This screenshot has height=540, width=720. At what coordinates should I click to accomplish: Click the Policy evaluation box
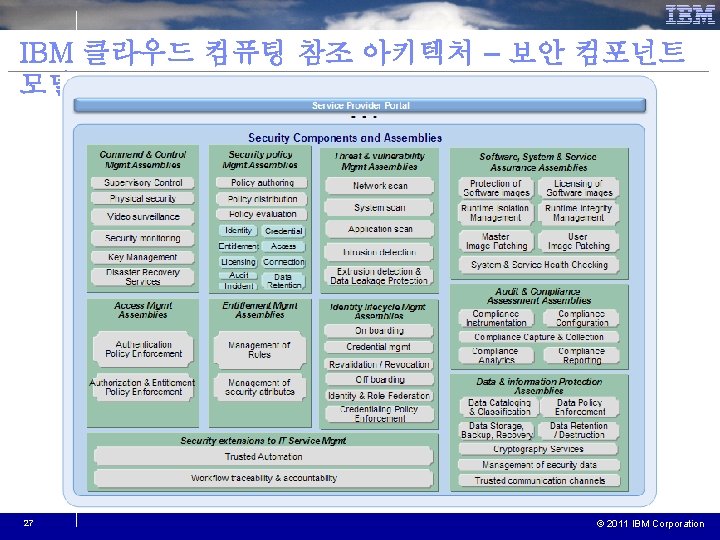[x=262, y=214]
